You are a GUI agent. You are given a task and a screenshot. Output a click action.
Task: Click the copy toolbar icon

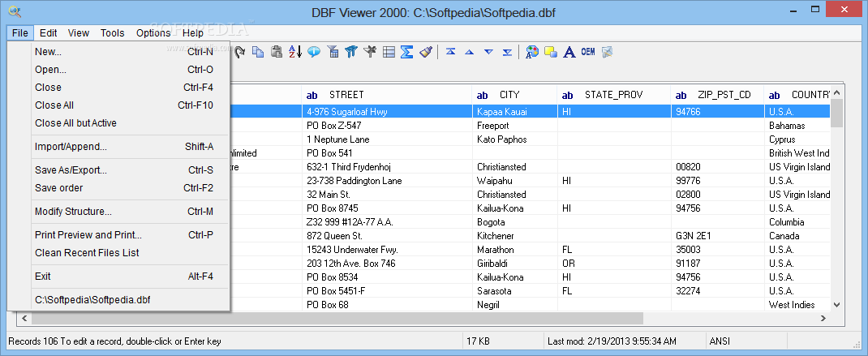tap(258, 52)
